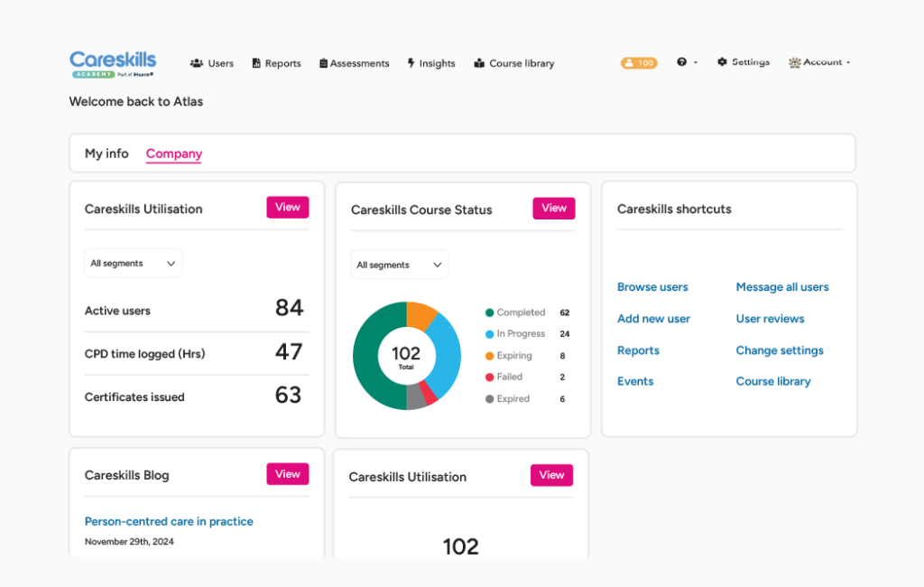This screenshot has width=924, height=587.
Task: Switch to the My info tab
Action: 106,154
